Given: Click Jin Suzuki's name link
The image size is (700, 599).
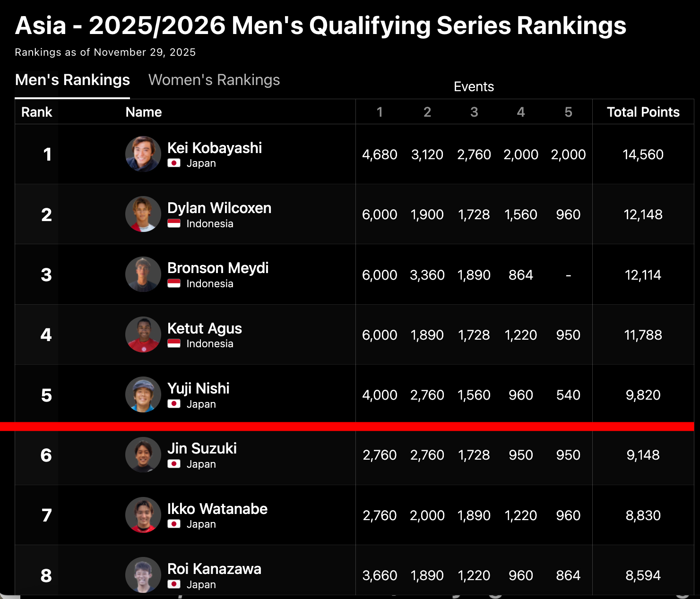Looking at the screenshot, I should [202, 448].
